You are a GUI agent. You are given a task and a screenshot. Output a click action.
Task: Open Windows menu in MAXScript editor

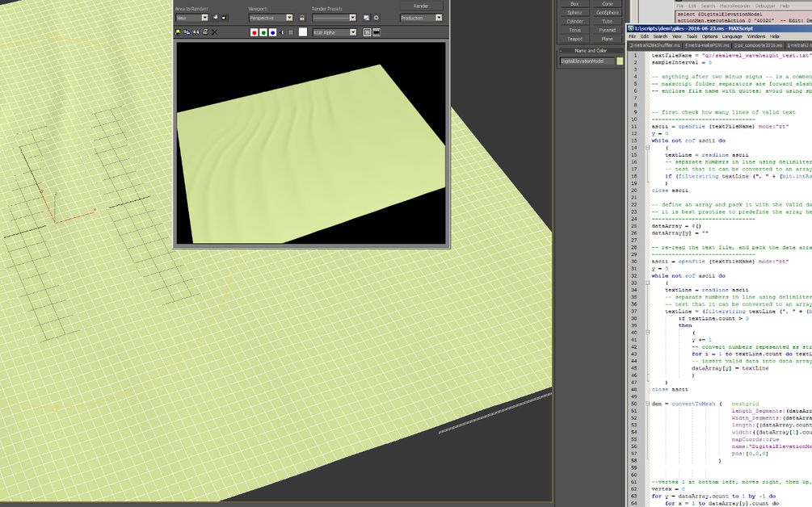(x=756, y=36)
